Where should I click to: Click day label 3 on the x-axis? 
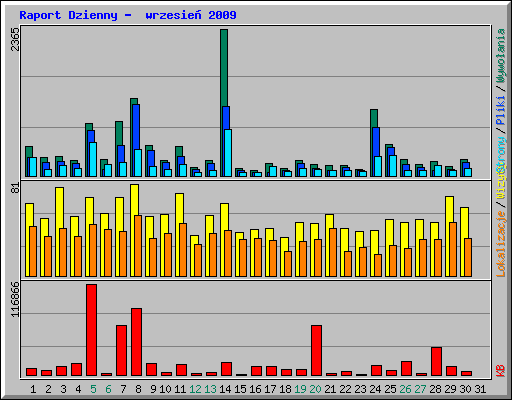tap(63, 389)
